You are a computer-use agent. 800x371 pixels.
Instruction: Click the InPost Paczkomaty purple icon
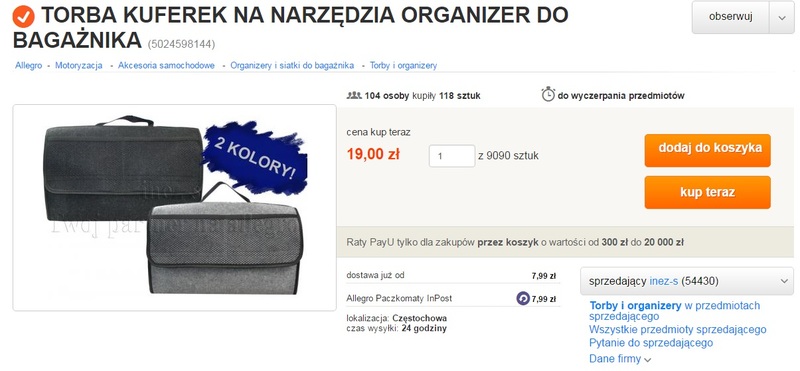[x=523, y=298]
